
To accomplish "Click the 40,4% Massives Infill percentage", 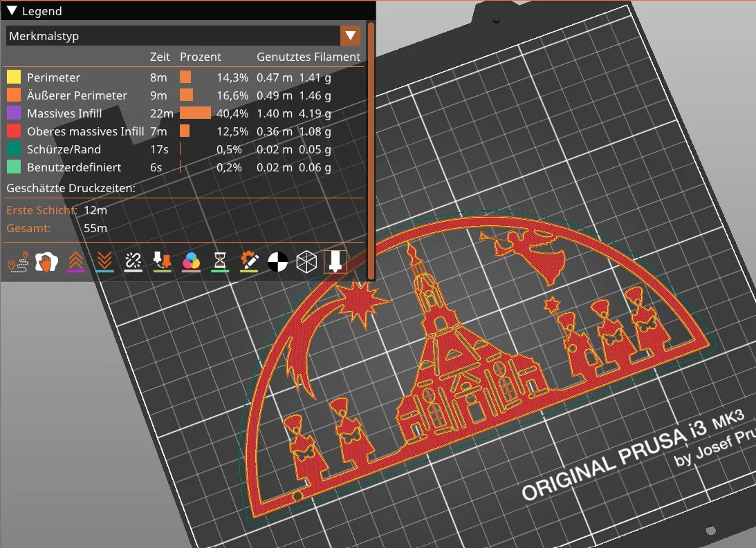I will click(x=232, y=113).
